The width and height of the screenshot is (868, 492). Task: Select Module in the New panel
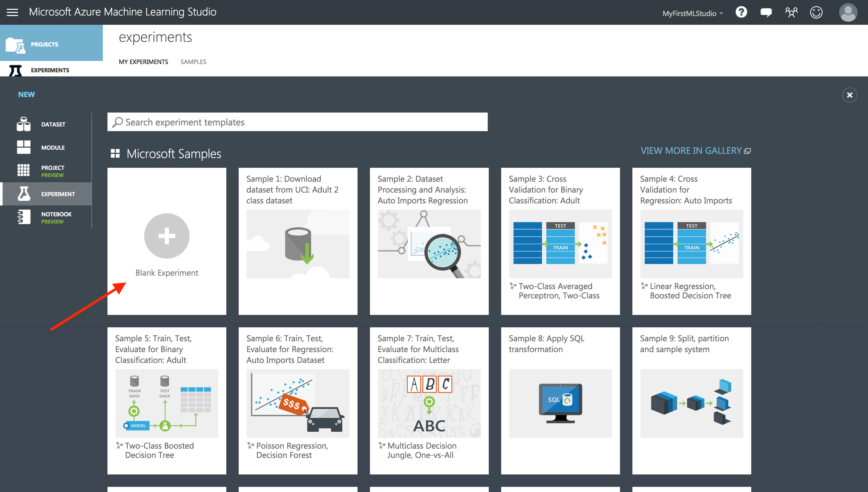tap(46, 147)
